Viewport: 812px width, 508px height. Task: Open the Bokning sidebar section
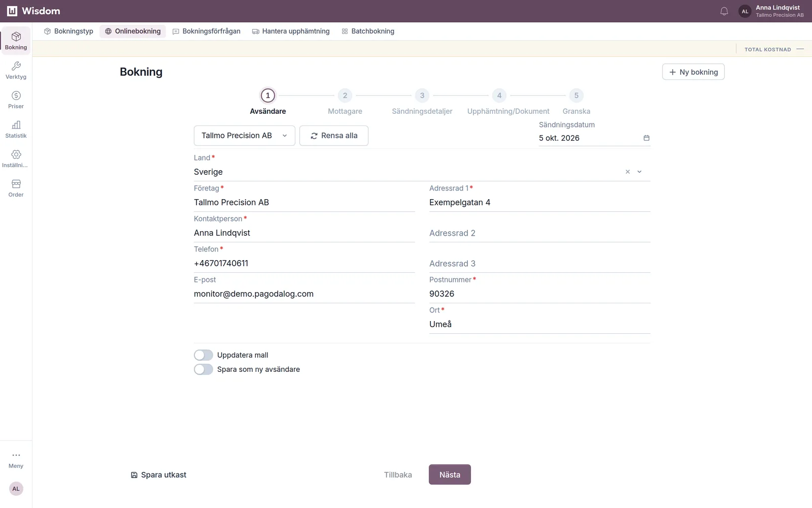(16, 41)
